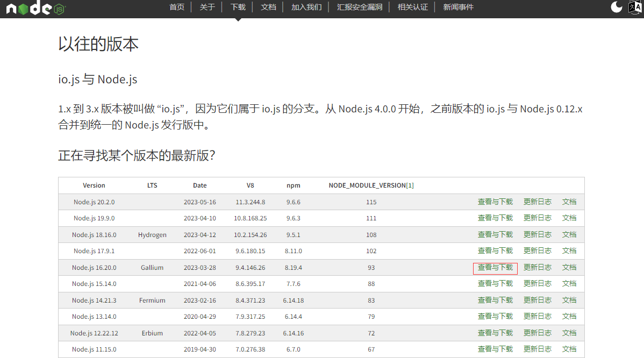Screen dimensions: 644x358
Task: Open 更新日志 for Node.js 18.16.0
Action: 537,234
